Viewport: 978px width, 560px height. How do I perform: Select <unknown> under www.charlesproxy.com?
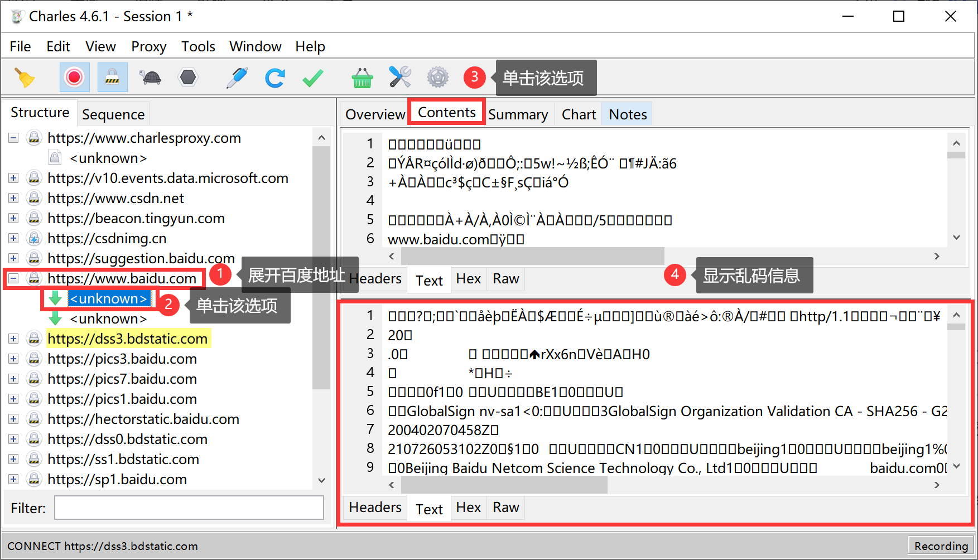108,158
